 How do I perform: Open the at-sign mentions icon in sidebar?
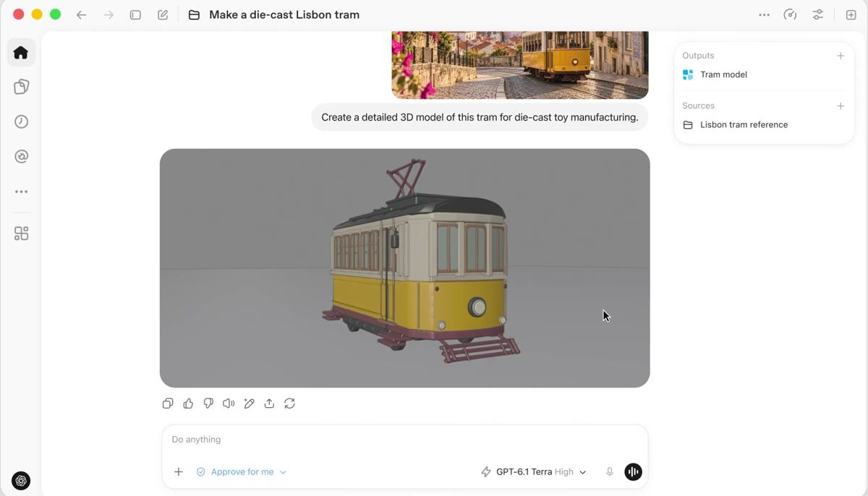[21, 156]
